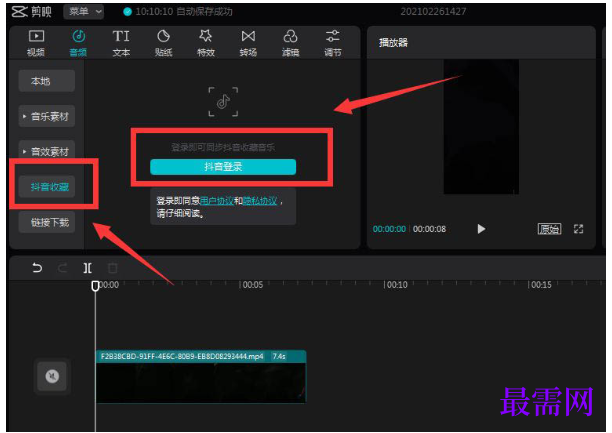This screenshot has height=433, width=612.
Task: Click the project name 202102261427
Action: [433, 12]
